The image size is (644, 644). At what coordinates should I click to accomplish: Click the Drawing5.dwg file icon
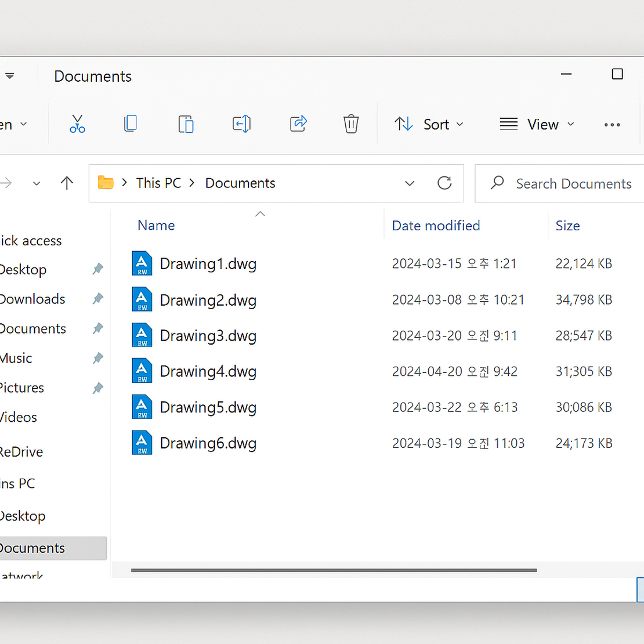coord(142,407)
